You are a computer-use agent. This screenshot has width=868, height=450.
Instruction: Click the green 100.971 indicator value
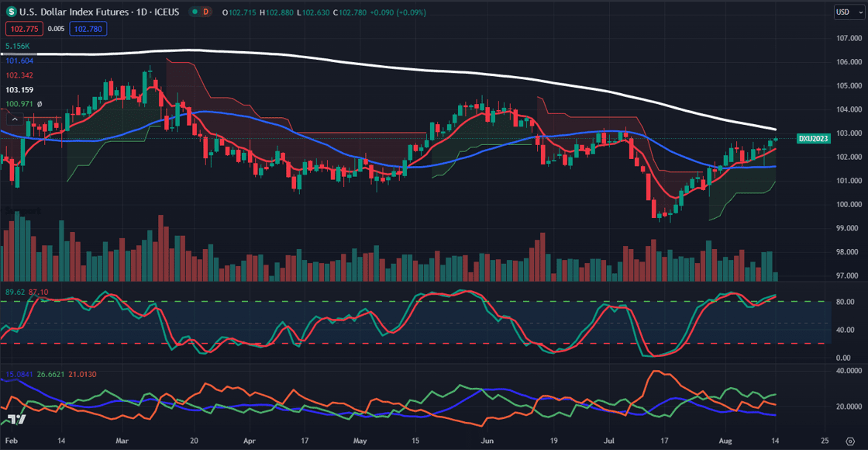(x=19, y=104)
